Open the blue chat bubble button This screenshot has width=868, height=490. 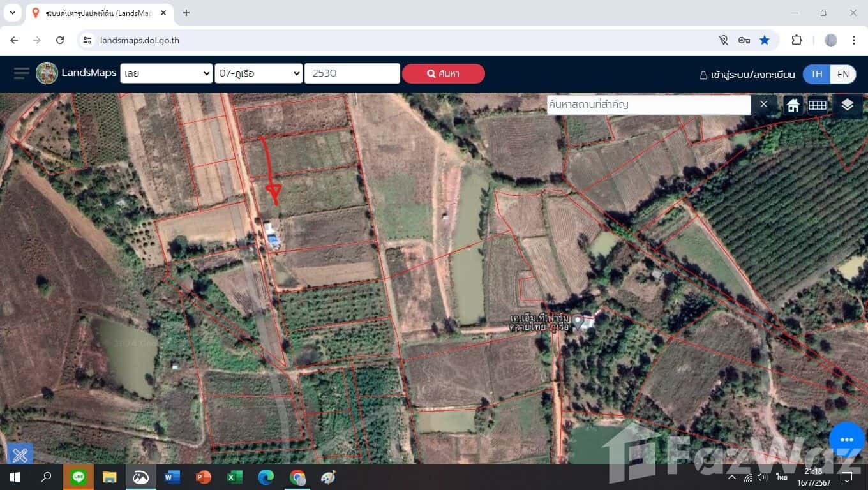pos(846,440)
